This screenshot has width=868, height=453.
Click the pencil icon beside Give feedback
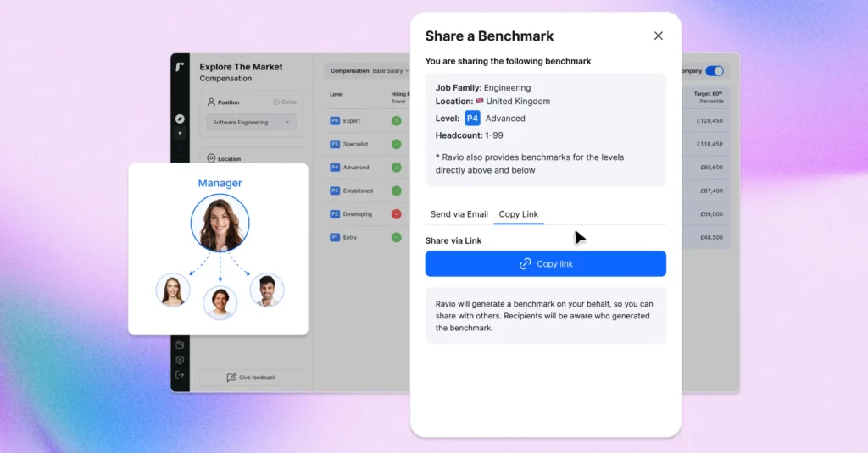coord(231,378)
